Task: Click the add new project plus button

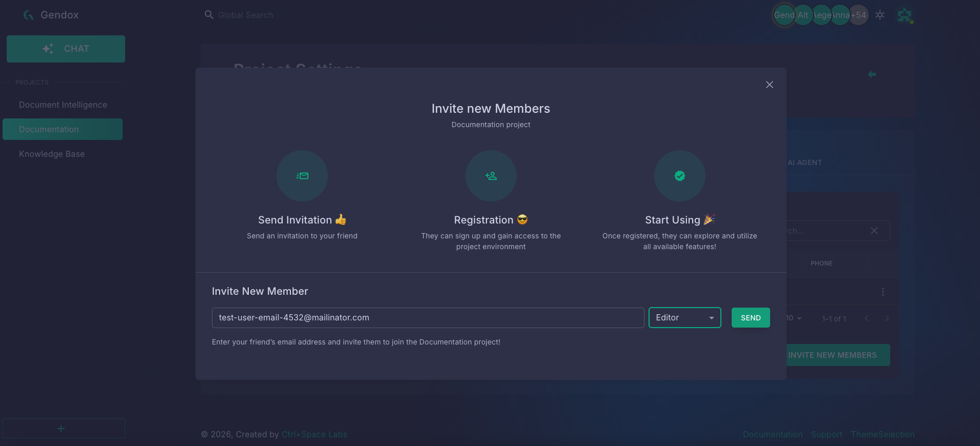Action: (x=64, y=429)
